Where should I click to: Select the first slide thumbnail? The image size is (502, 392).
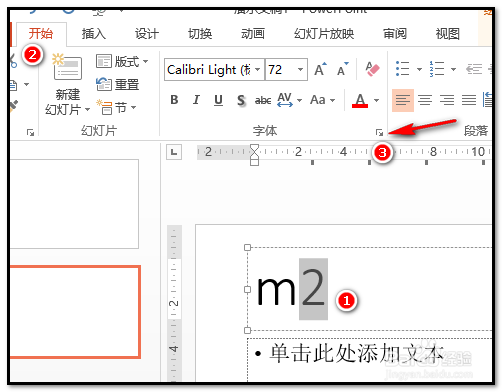(74, 204)
